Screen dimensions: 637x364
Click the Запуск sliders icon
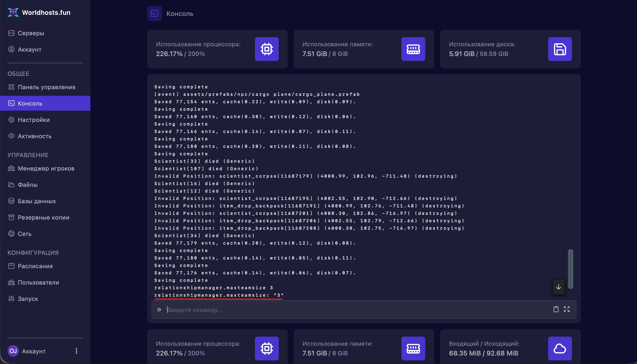point(11,299)
